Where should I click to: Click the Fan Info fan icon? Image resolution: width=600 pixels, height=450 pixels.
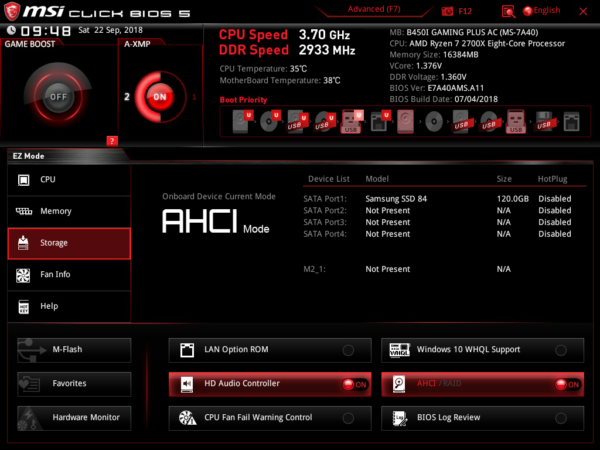click(x=23, y=275)
